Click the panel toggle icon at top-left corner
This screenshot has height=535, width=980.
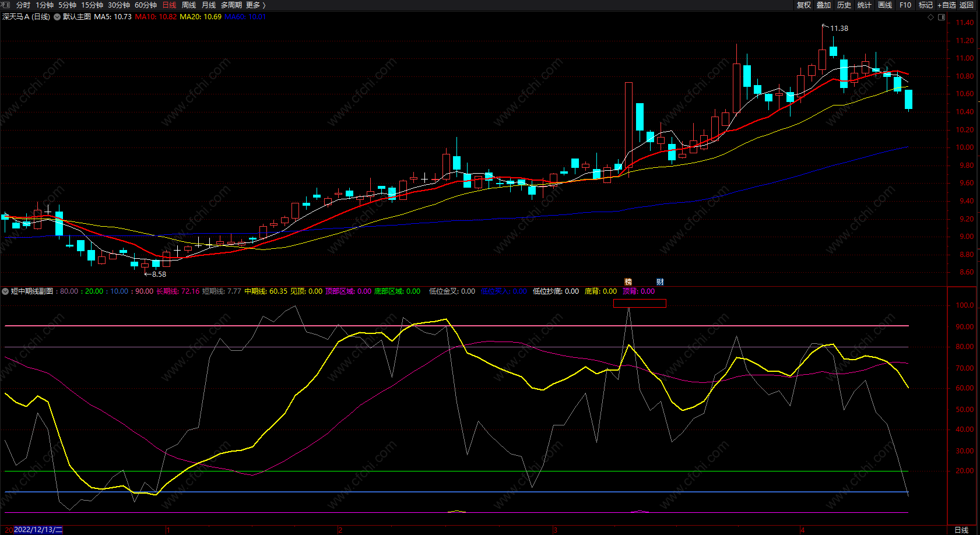click(x=6, y=5)
